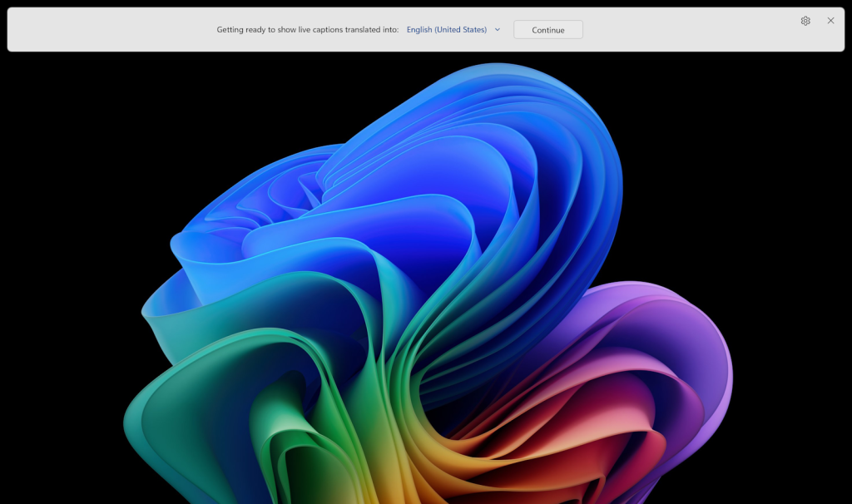Open live captions settings gear

(x=805, y=21)
